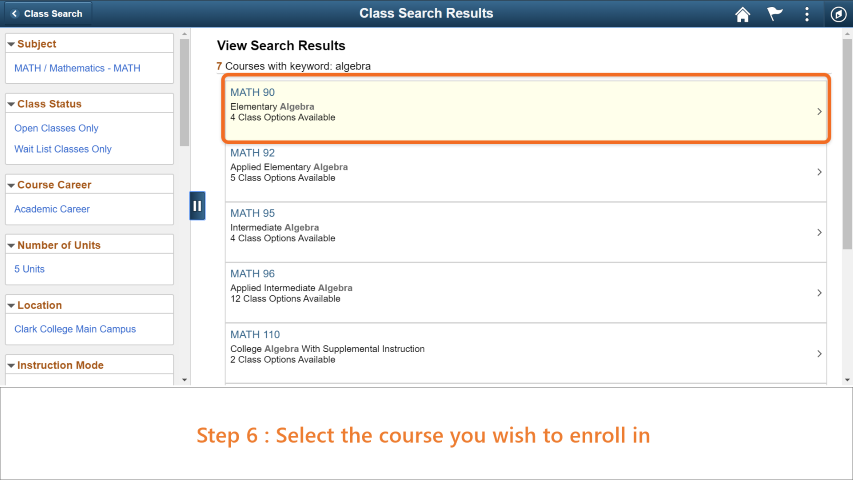Filter by Wait List Classes Only
Screen dimensions: 853x480
click(63, 149)
